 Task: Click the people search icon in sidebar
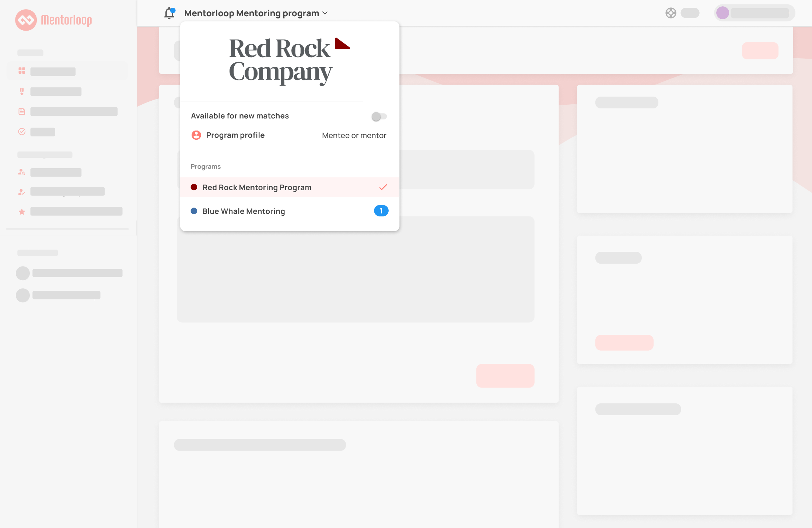pos(22,172)
